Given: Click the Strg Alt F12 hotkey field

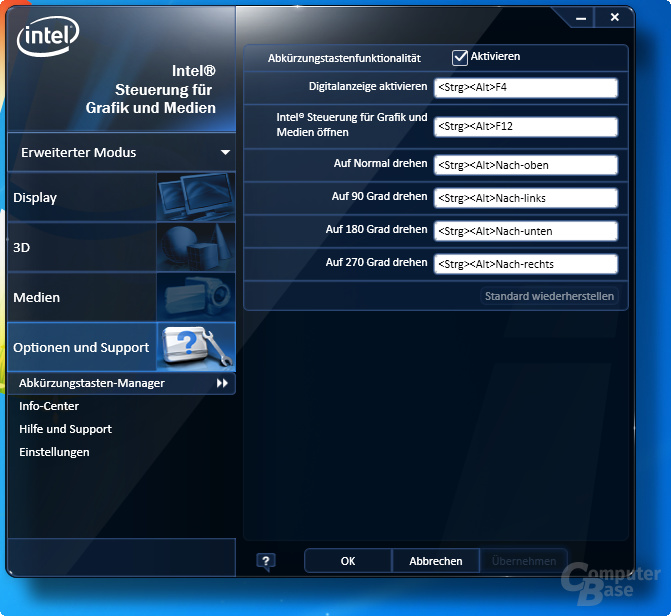Looking at the screenshot, I should 526,127.
